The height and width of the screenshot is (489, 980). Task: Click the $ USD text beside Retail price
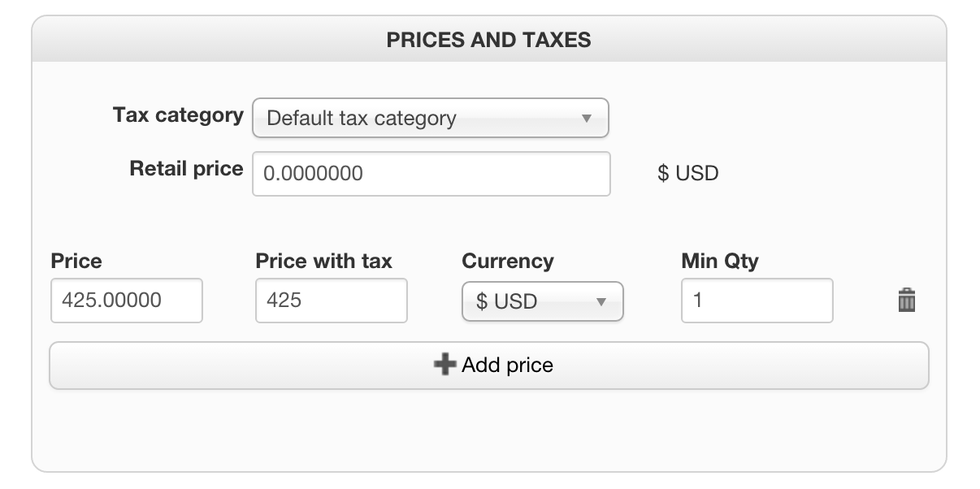687,174
